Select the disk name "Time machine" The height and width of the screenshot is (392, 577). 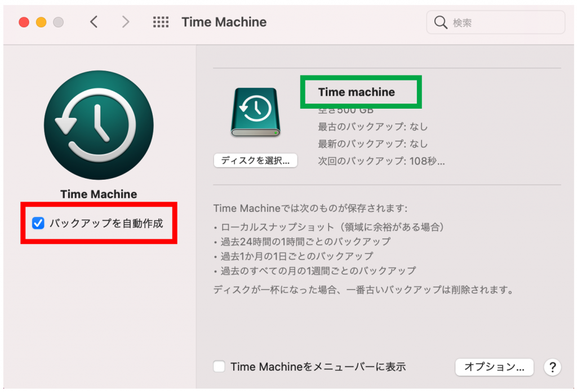pyautogui.click(x=356, y=92)
